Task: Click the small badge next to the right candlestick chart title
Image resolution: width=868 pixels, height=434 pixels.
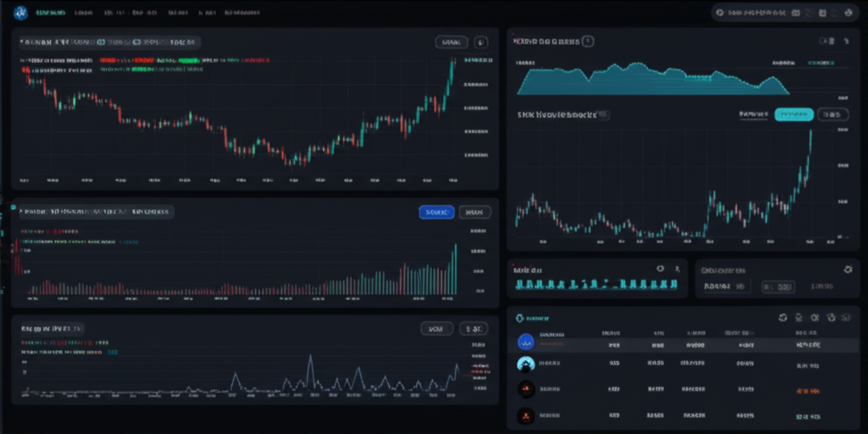Action: pyautogui.click(x=604, y=114)
